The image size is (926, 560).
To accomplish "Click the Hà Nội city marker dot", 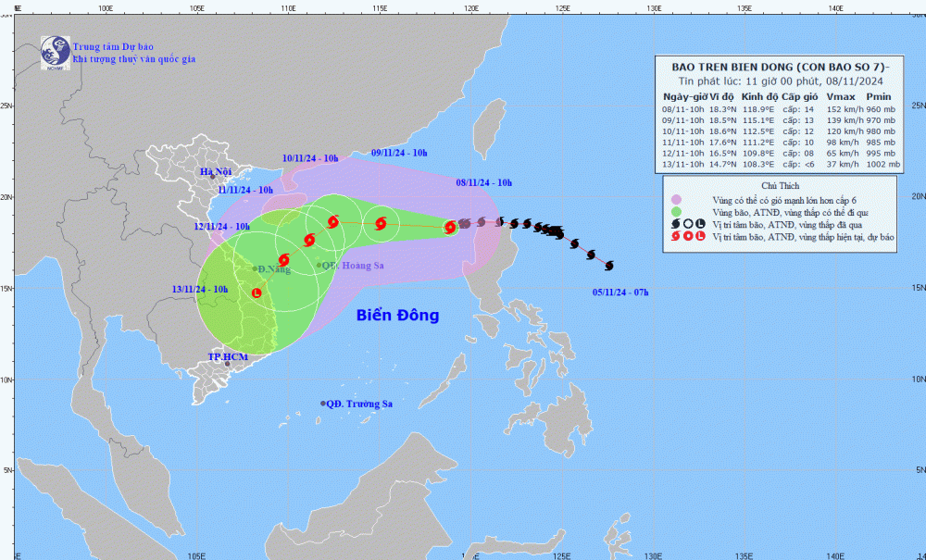I will point(212,177).
